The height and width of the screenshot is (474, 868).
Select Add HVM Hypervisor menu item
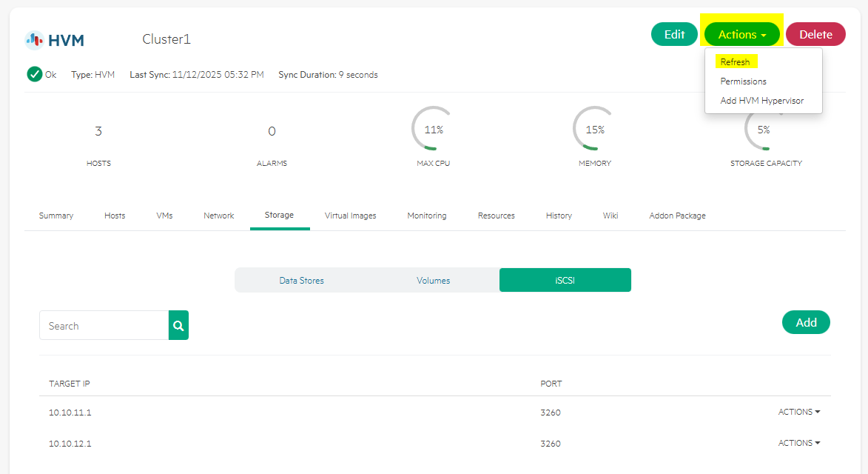[x=761, y=101]
